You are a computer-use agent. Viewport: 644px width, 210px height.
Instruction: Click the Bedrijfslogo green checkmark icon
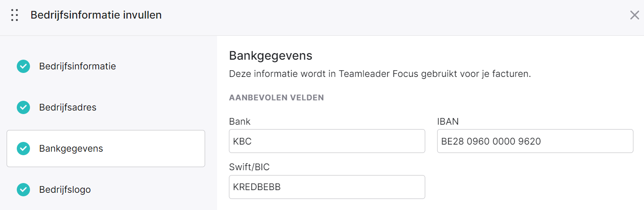[23, 190]
